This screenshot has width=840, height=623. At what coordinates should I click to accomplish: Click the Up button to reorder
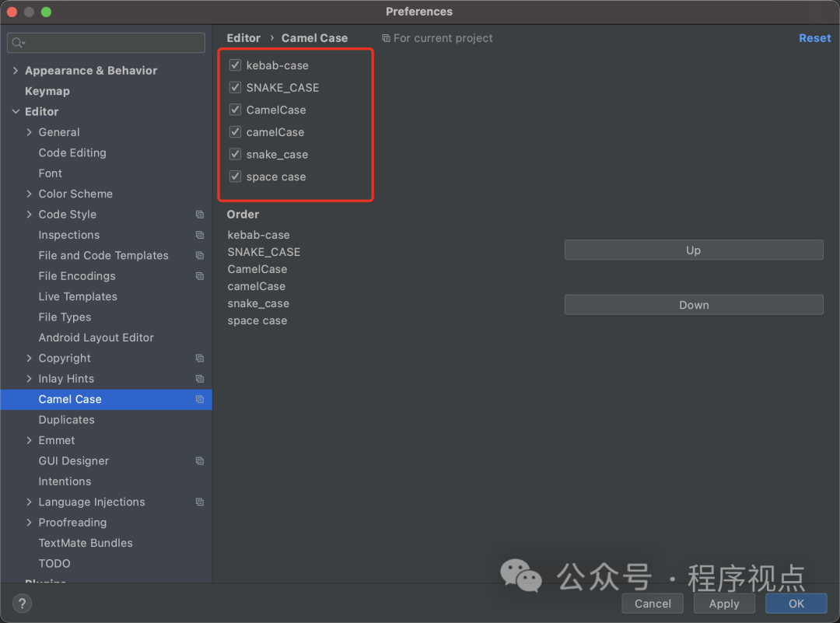click(693, 250)
